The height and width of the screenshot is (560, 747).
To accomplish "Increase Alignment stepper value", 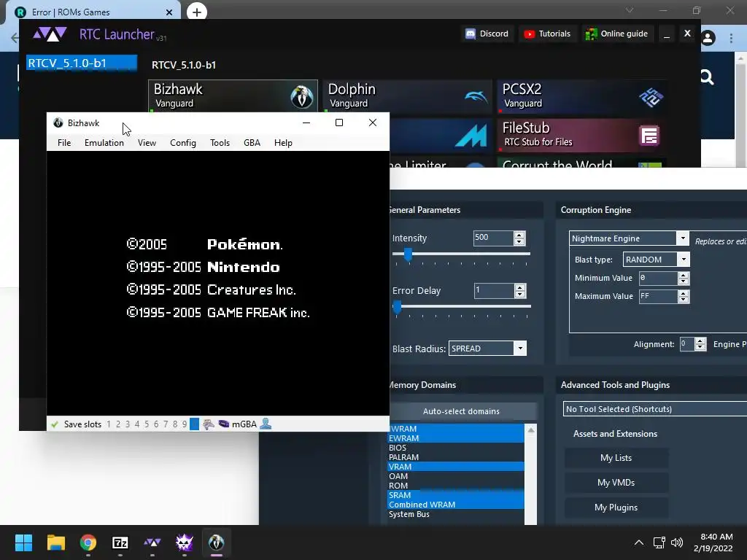I will [x=700, y=341].
